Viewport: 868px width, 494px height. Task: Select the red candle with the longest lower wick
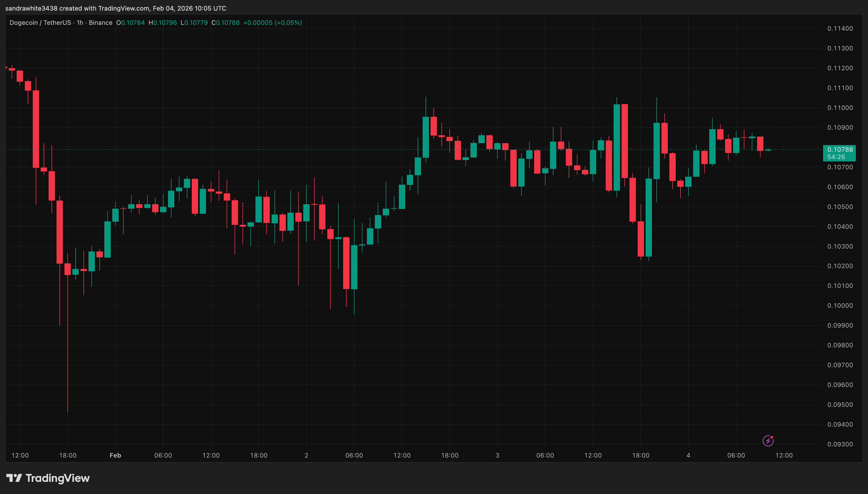click(68, 268)
